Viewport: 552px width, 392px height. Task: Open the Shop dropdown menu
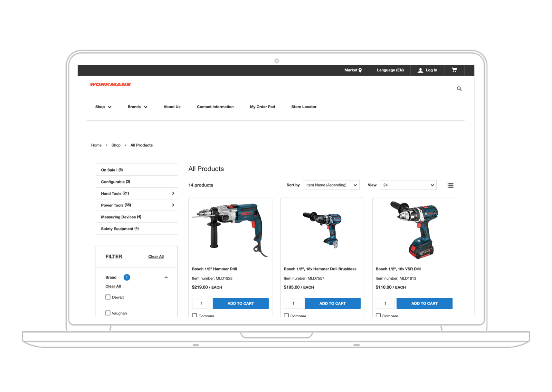[x=103, y=107]
